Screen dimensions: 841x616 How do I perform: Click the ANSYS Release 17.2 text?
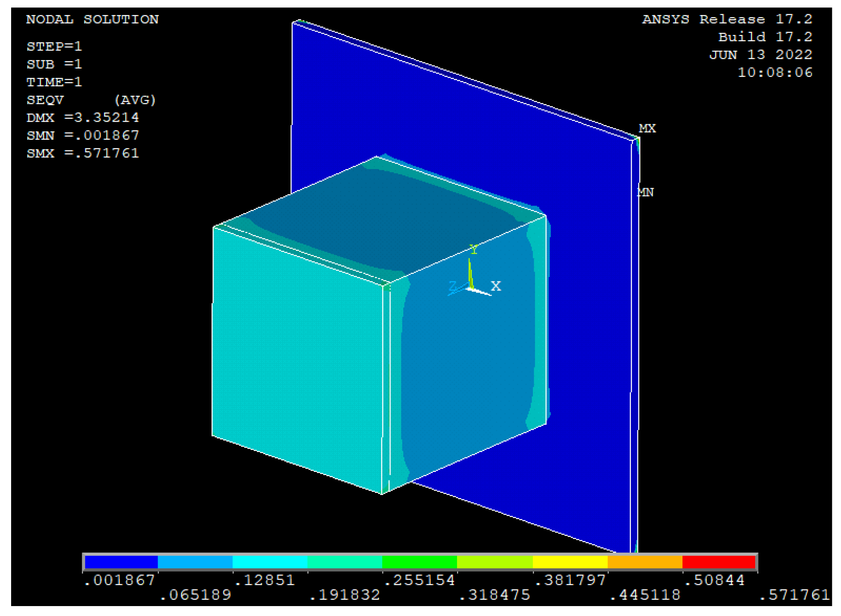coord(727,19)
